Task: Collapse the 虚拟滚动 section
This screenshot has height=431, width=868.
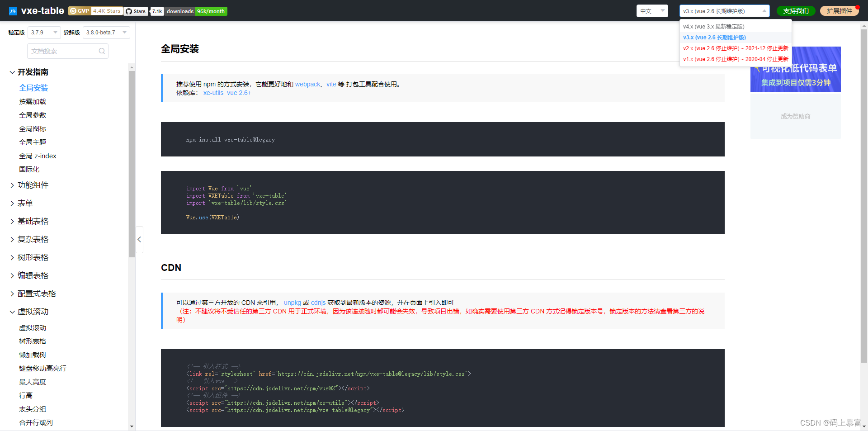Action: (29, 312)
